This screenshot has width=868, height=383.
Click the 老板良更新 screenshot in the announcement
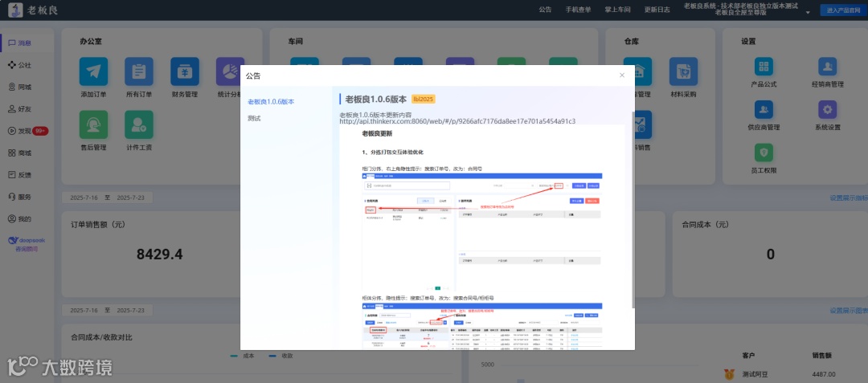481,237
